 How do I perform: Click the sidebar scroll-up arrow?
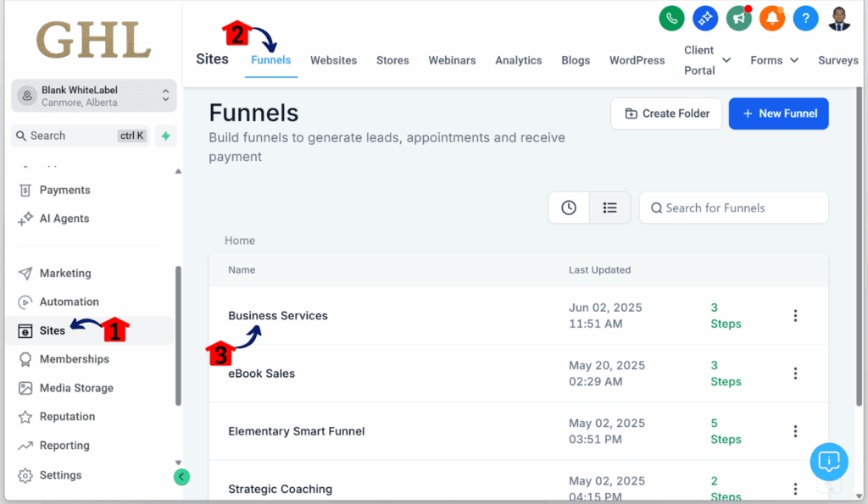point(178,171)
